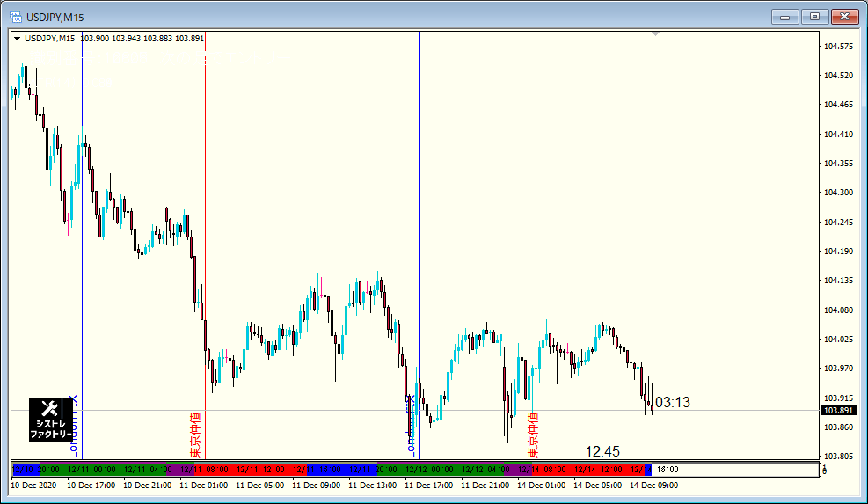Click the red 12/11 08:00 session bar segment

point(204,470)
